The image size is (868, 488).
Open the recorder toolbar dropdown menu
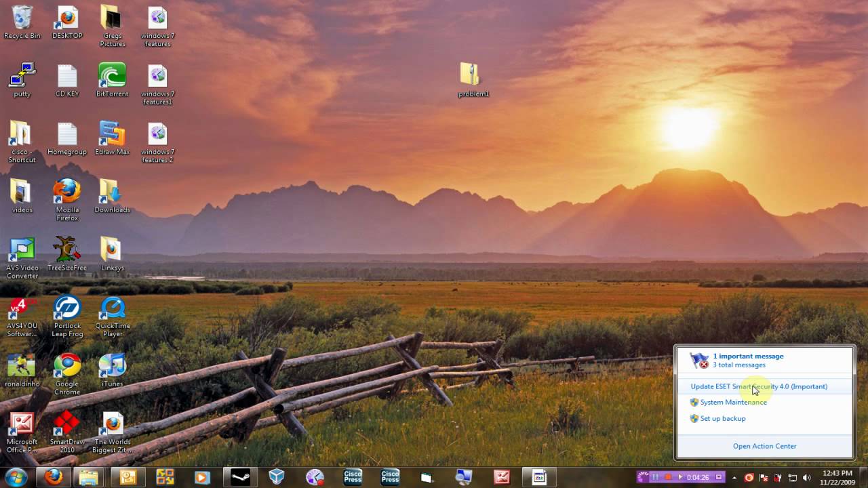[x=719, y=477]
